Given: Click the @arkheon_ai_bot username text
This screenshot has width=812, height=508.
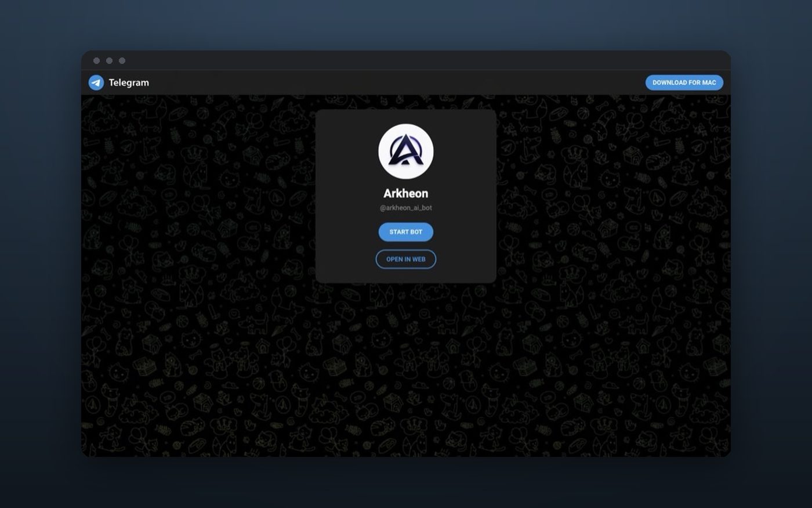Looking at the screenshot, I should (x=406, y=208).
